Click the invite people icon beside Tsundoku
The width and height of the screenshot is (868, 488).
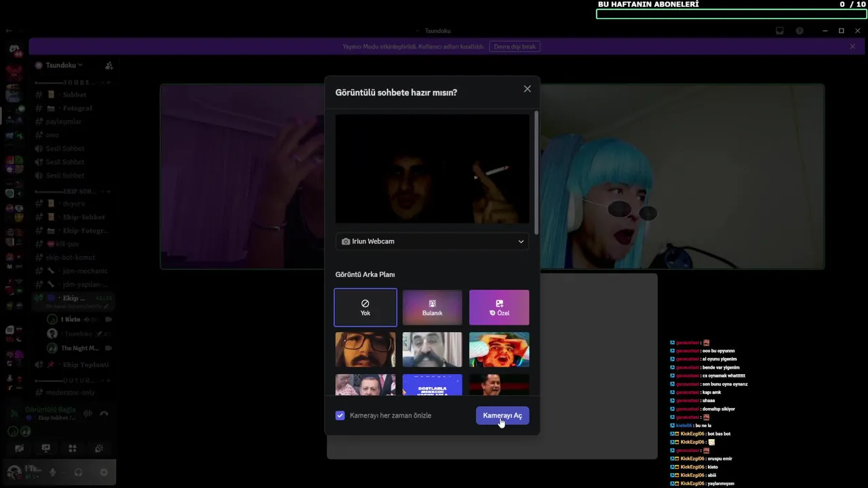[x=108, y=66]
